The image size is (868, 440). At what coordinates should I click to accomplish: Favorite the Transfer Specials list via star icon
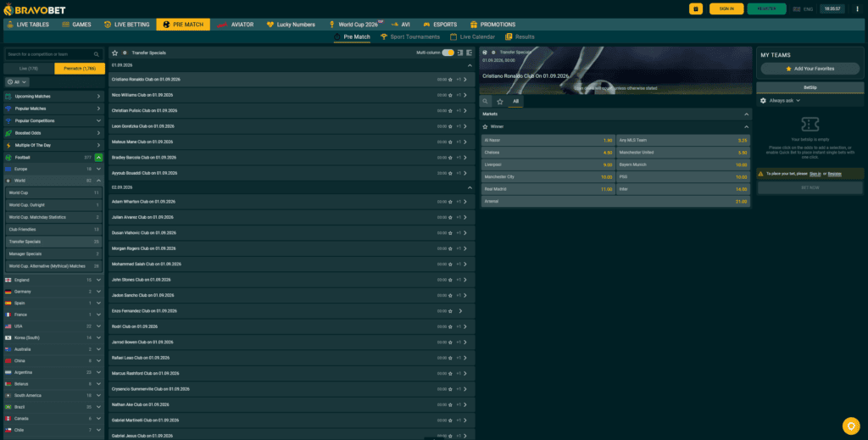[x=114, y=53]
